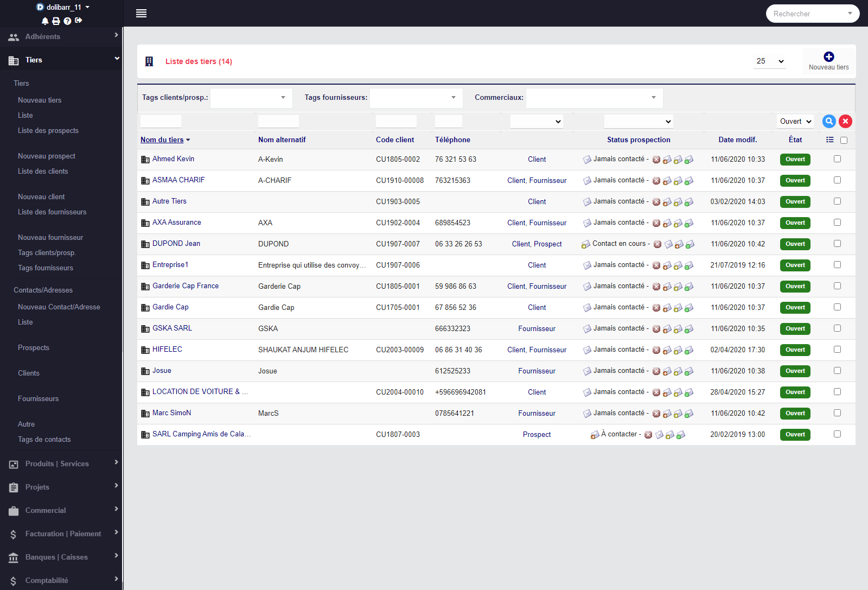This screenshot has height=590, width=868.
Task: Click the Nouveau tiers plus icon
Action: [x=828, y=57]
